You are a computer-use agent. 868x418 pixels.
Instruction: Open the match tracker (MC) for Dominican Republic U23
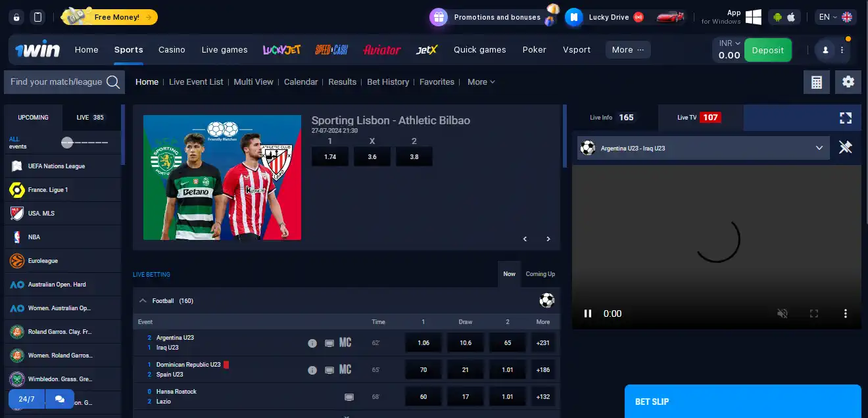coord(345,369)
